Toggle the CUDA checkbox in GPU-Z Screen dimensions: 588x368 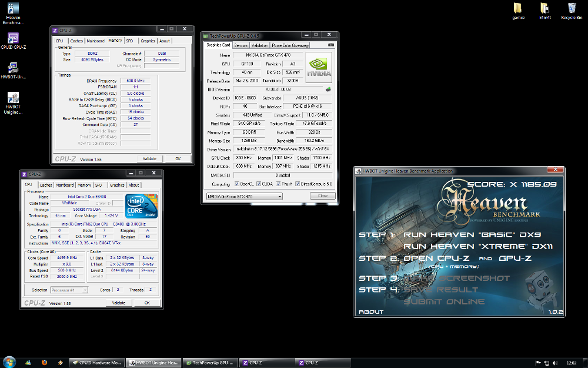pyautogui.click(x=258, y=184)
